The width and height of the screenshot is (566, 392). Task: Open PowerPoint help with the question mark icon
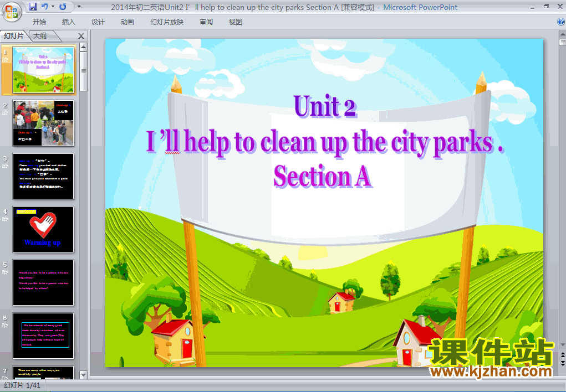click(x=561, y=22)
